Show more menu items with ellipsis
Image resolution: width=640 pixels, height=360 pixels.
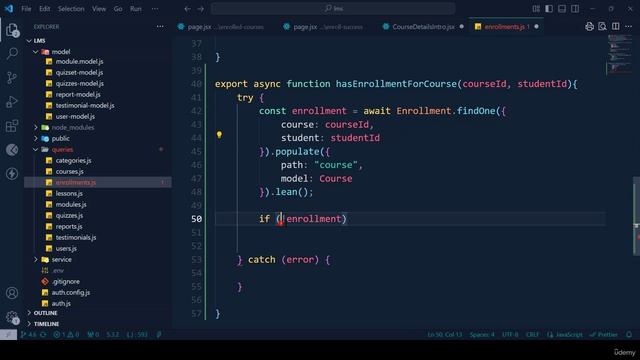[x=155, y=9]
